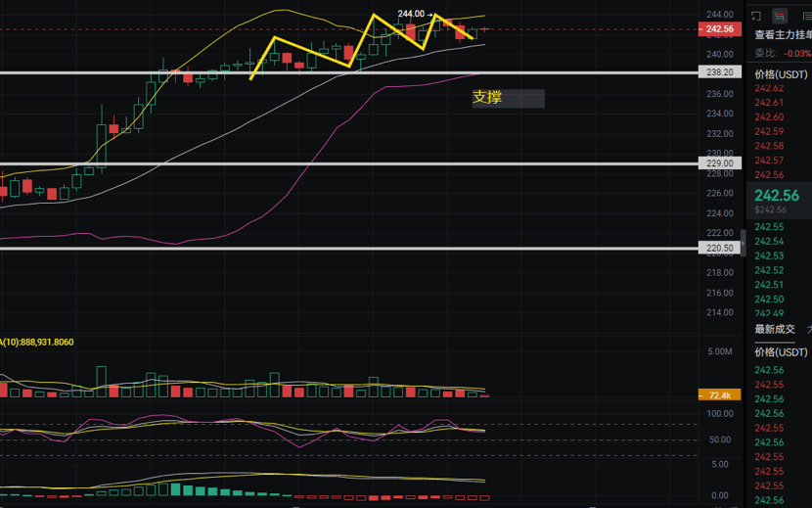Select the combined buy/sell order book view icon

pyautogui.click(x=780, y=16)
